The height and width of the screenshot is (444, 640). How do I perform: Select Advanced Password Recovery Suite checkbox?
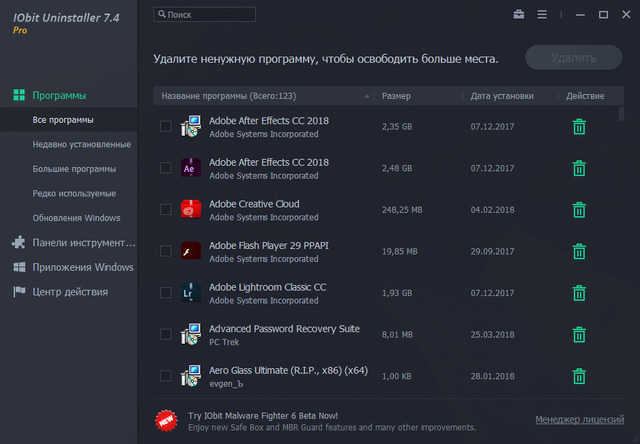[x=165, y=335]
